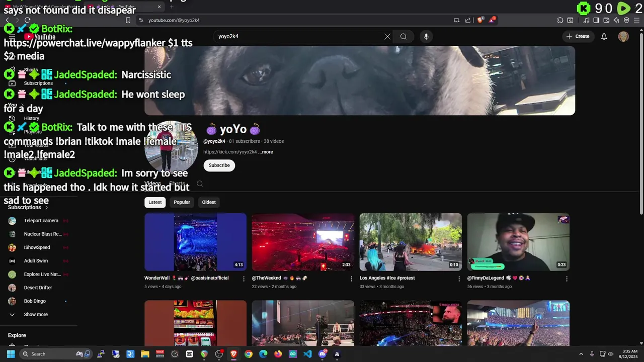Toggle the browser sidebar panel icon

pos(596,20)
